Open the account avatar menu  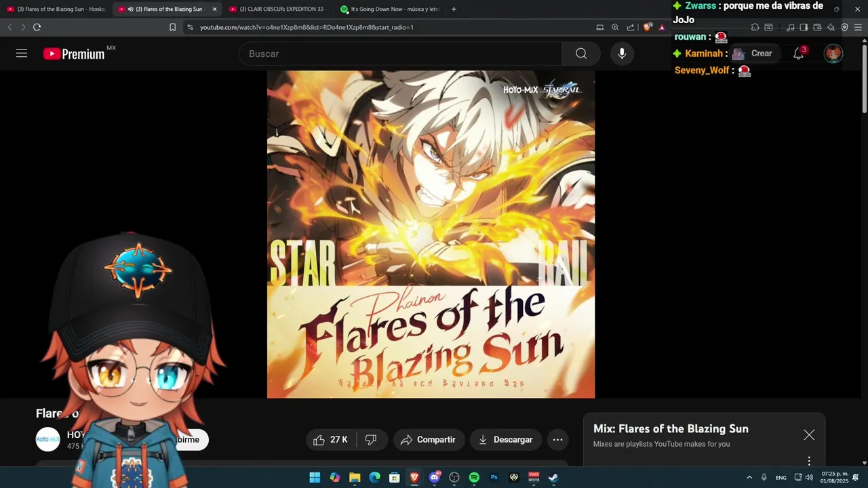[x=833, y=54]
